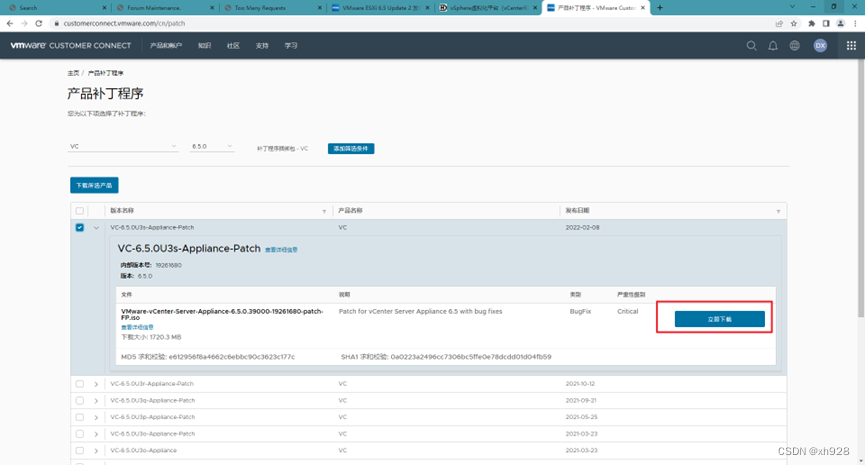The height and width of the screenshot is (465, 865).
Task: Click the browser address bar URL
Action: (124, 23)
